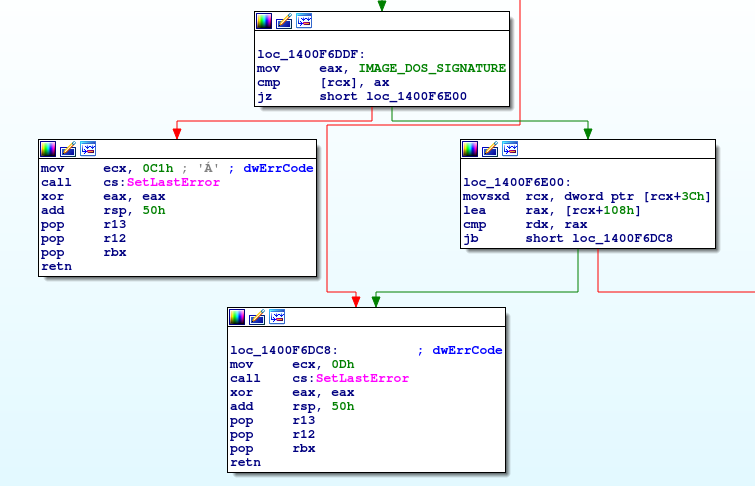
Task: Click node color icon in 0C1h error block
Action: tap(48, 149)
